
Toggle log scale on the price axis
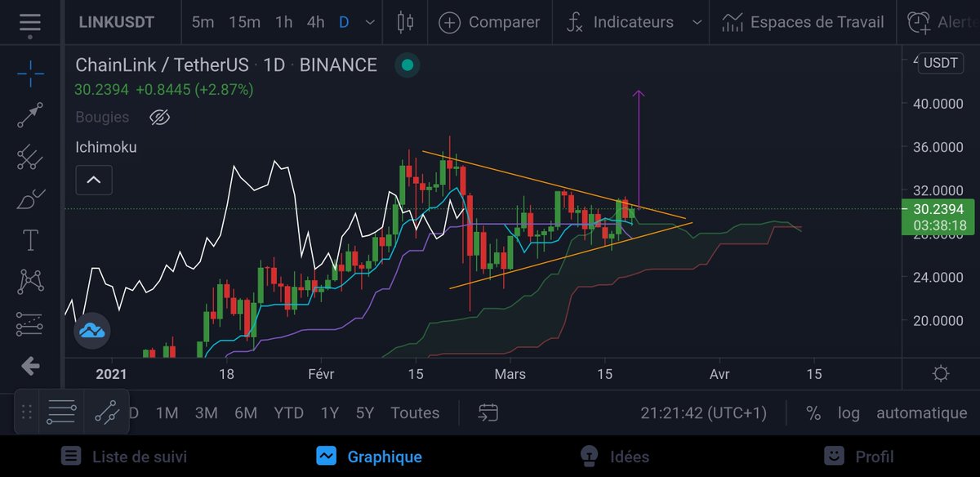coord(849,413)
